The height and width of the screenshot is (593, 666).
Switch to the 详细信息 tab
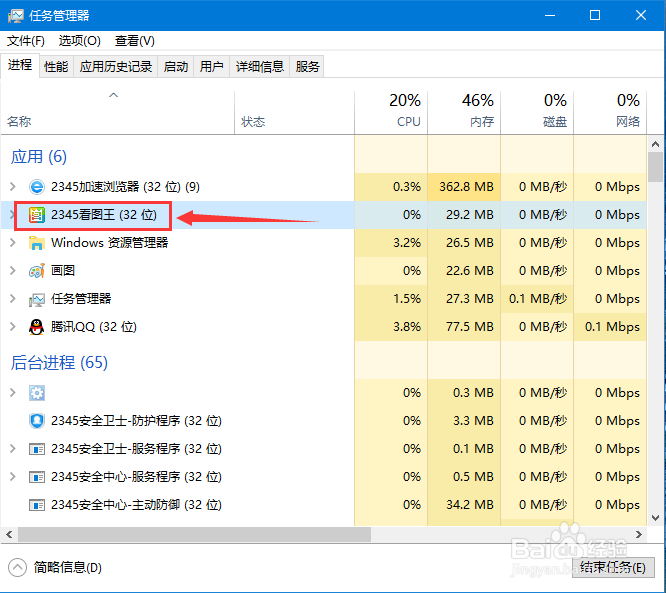(260, 67)
